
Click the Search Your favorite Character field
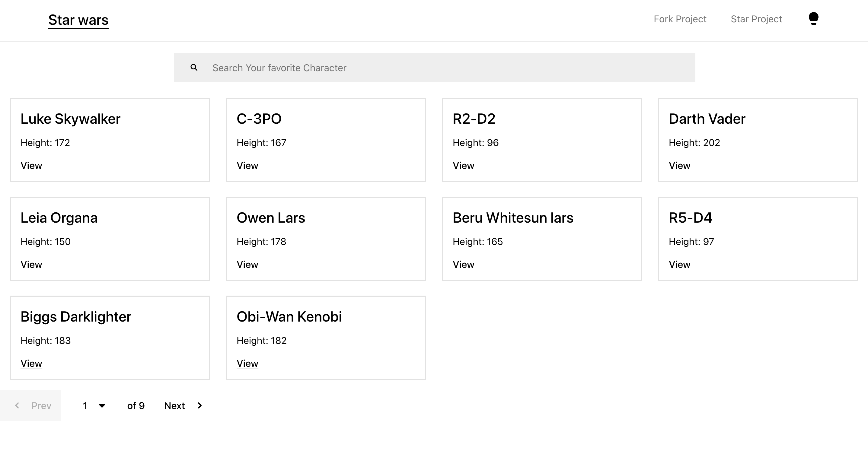click(x=448, y=68)
